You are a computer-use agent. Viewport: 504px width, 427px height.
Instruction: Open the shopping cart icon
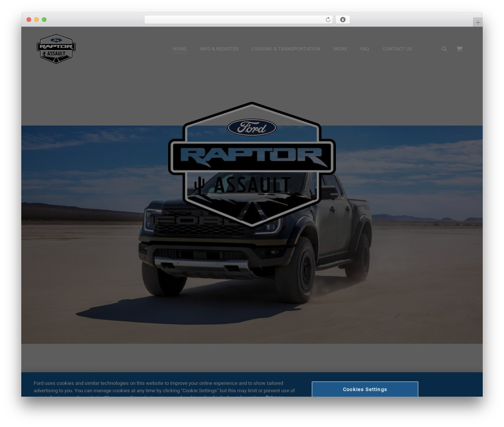click(459, 49)
